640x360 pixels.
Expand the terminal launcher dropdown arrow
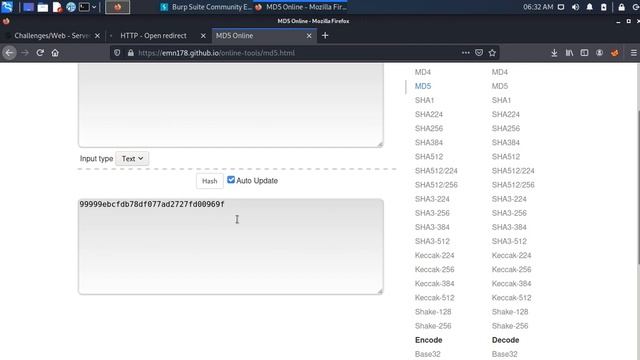pos(94,7)
